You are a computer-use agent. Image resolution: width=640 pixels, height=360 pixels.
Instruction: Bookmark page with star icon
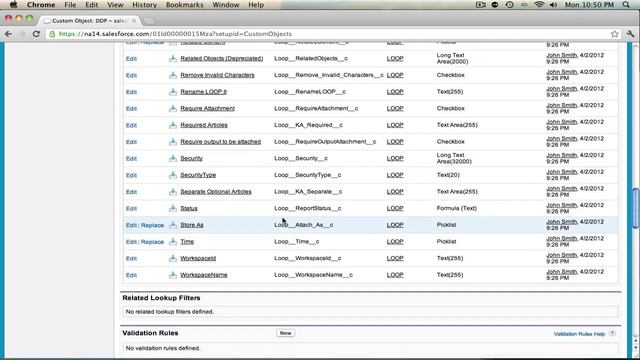(615, 34)
